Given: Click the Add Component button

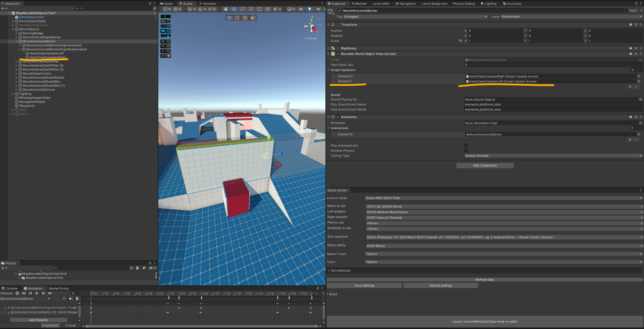Looking at the screenshot, I should click(485, 165).
